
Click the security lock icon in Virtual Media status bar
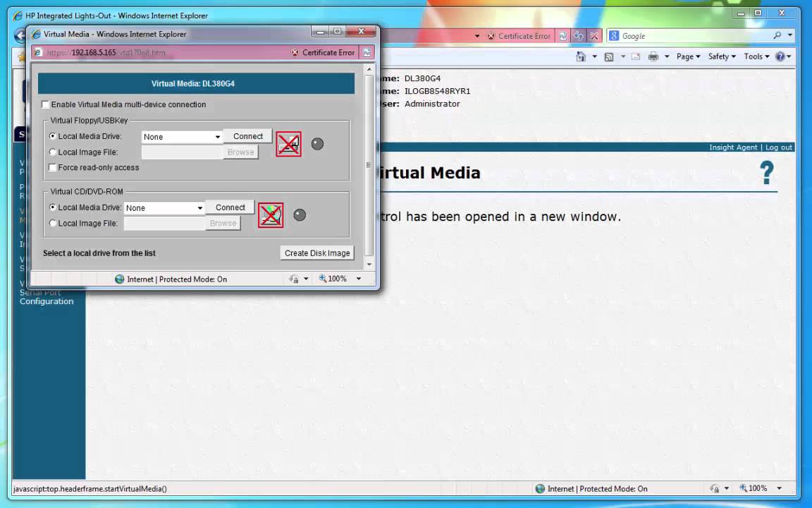coord(294,279)
